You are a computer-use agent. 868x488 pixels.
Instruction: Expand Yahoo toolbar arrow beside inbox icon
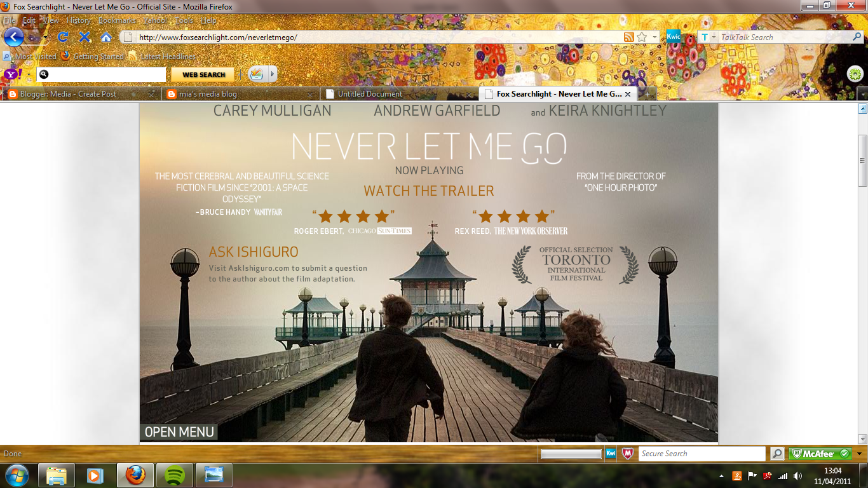coord(273,74)
